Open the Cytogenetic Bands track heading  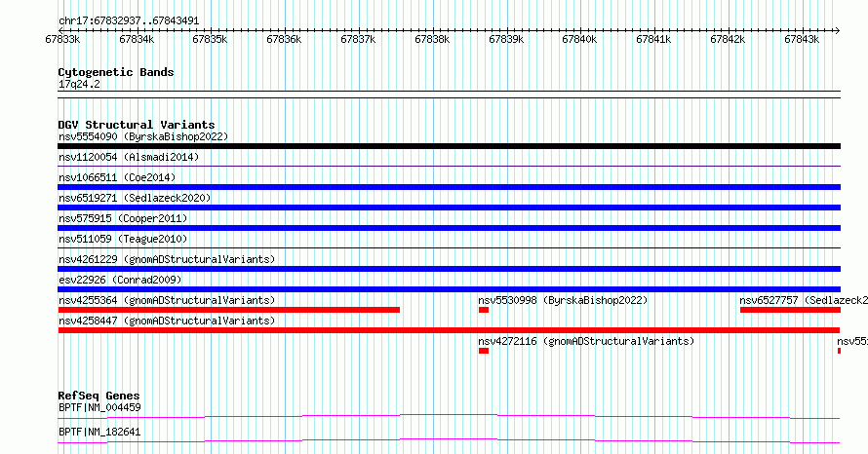coord(116,72)
